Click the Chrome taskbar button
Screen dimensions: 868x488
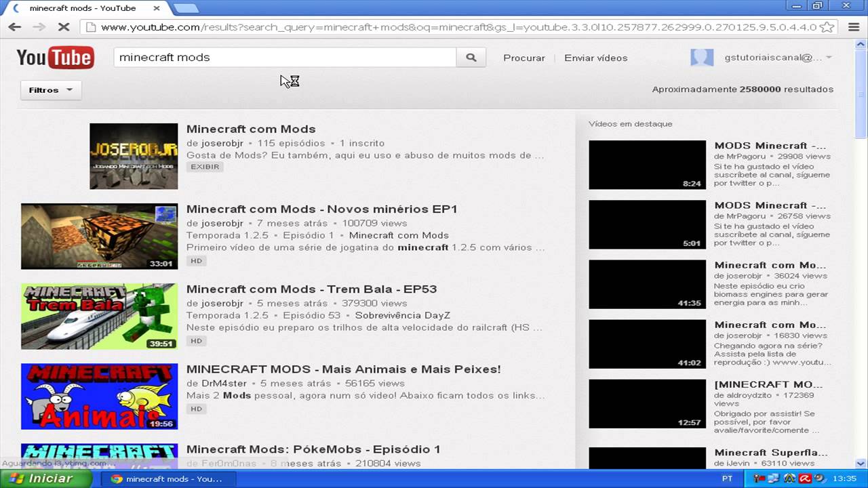pos(167,479)
